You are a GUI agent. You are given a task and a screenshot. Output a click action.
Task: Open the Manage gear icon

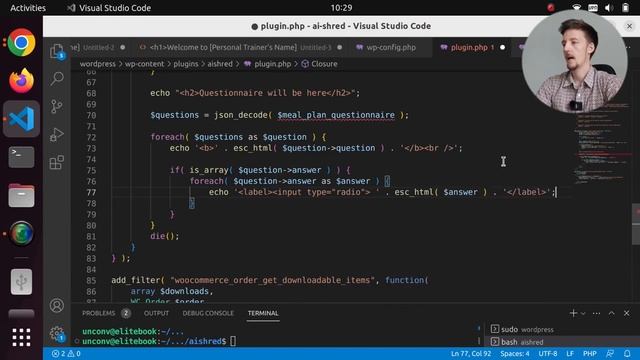(57, 333)
